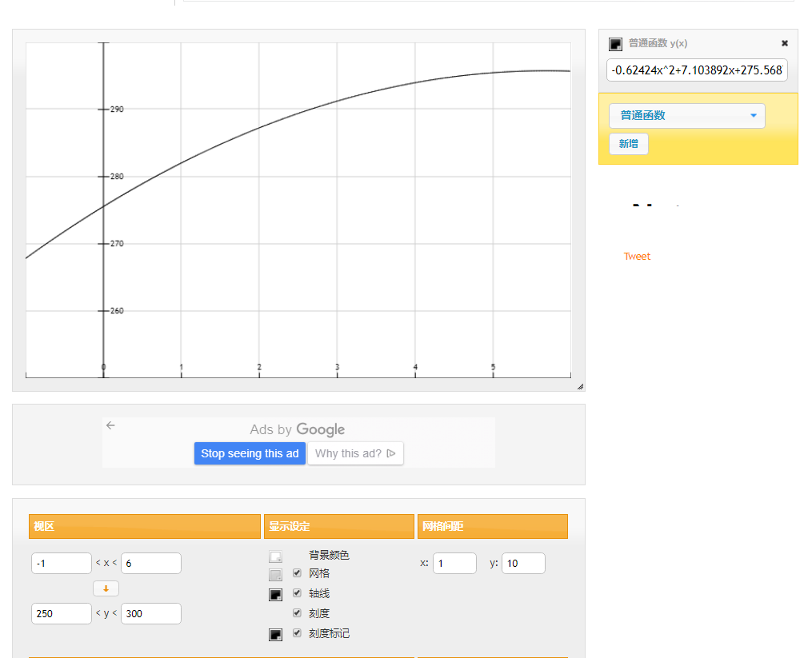Click the 网格间距 section header
The width and height of the screenshot is (812, 658).
(493, 527)
